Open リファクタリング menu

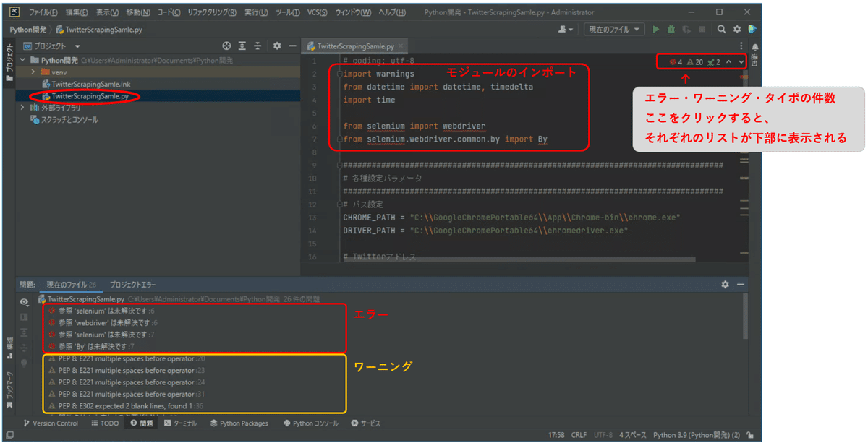(211, 12)
